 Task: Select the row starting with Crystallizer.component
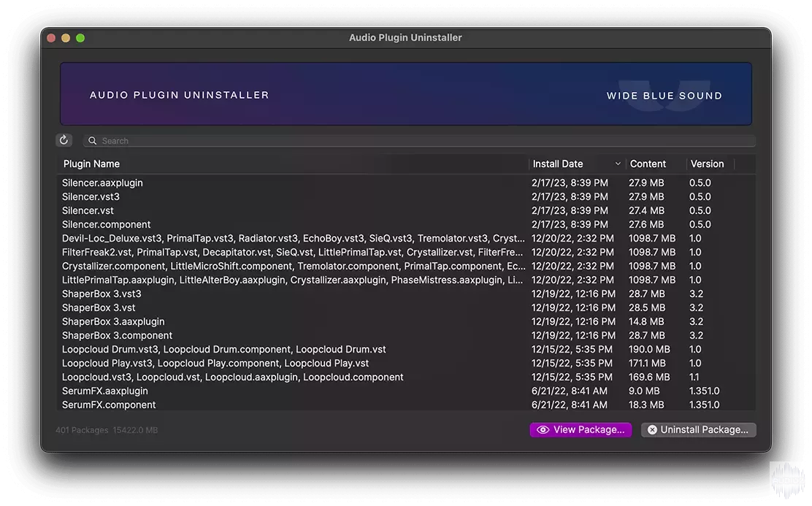coord(406,267)
